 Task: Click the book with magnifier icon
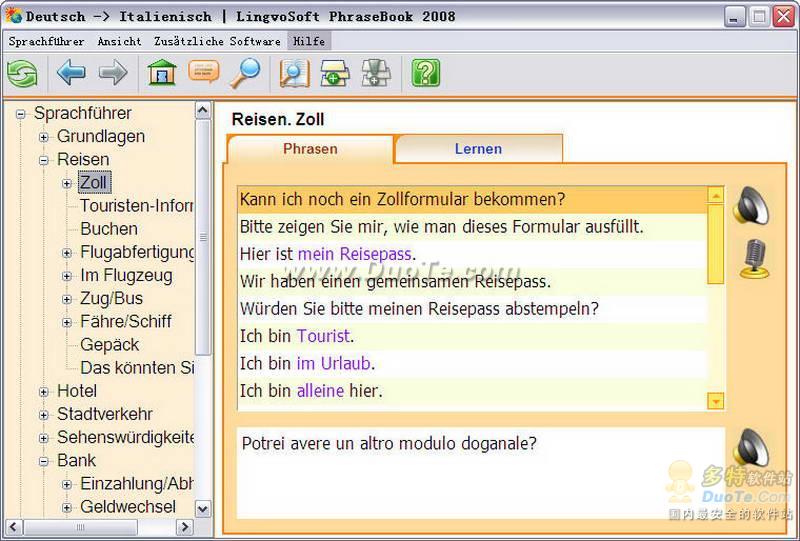pyautogui.click(x=294, y=74)
